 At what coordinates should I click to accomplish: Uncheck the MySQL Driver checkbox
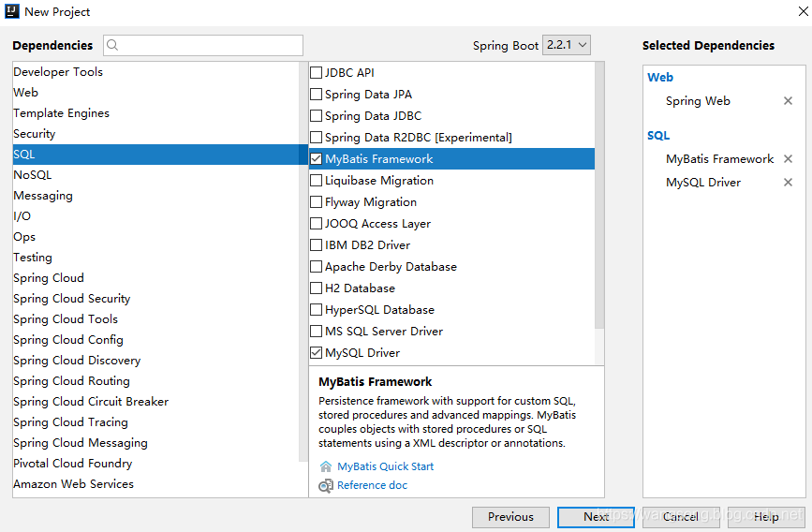click(x=317, y=353)
